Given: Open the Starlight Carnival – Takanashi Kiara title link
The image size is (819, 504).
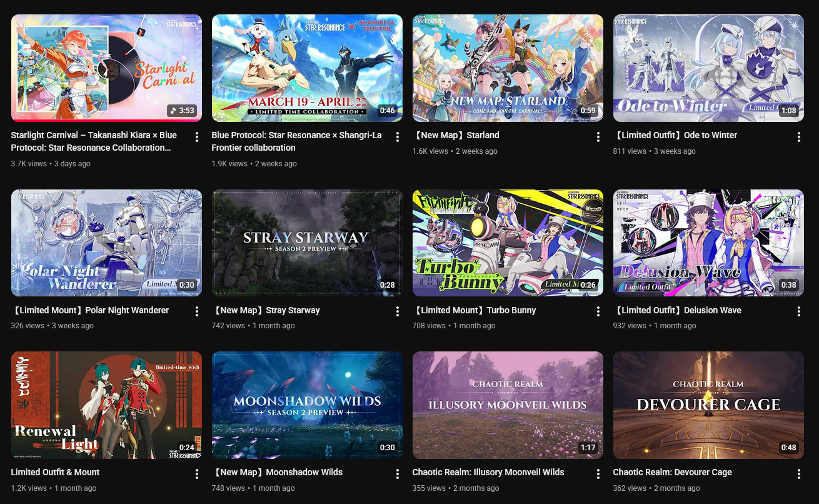Looking at the screenshot, I should (x=94, y=141).
